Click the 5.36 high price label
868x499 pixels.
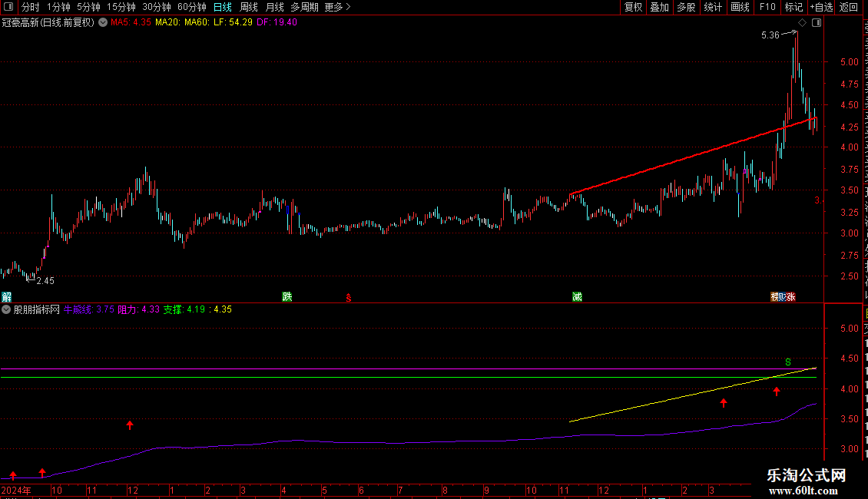(770, 35)
